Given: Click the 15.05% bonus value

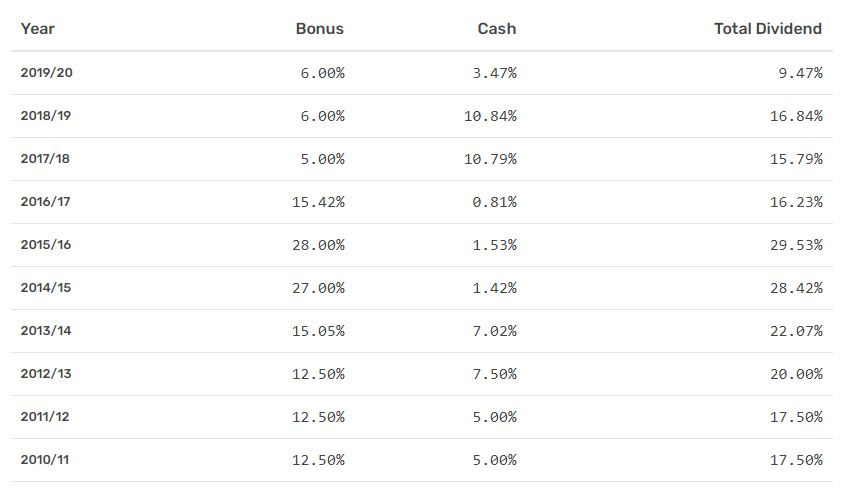Looking at the screenshot, I should click(x=318, y=331).
